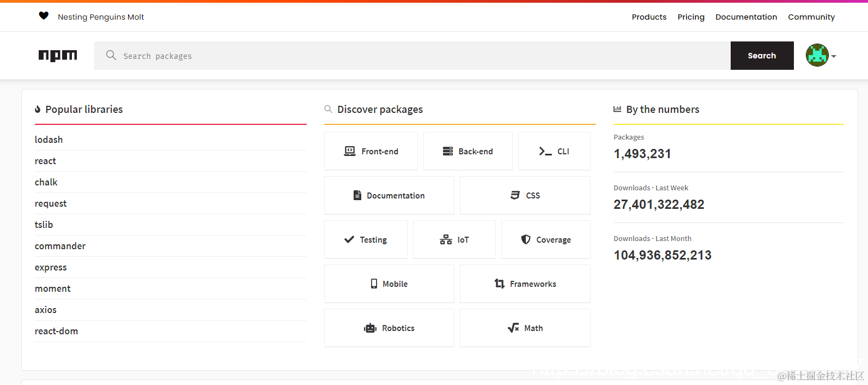Click the Downloads · Last Month label
Viewport: 868px width, 385px height.
click(652, 238)
